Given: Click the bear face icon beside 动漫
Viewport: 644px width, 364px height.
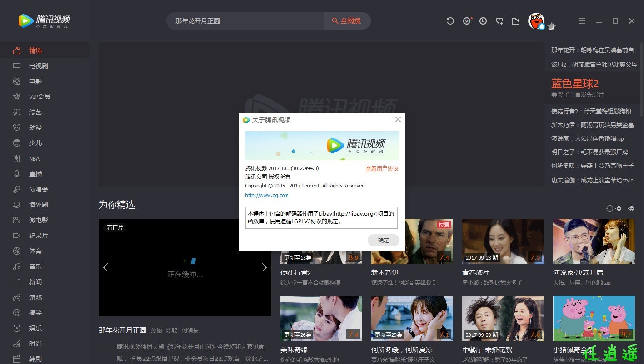Looking at the screenshot, I should coord(17,128).
